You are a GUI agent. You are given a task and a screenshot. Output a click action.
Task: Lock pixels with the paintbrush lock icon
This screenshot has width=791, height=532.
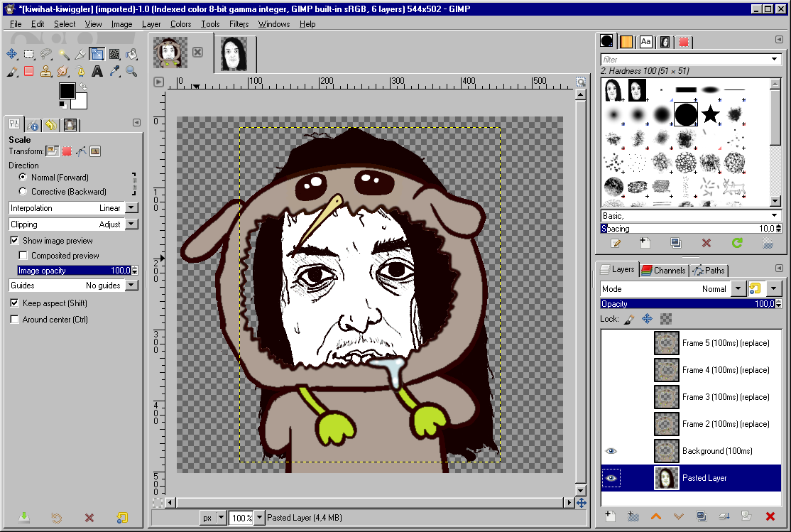(628, 319)
